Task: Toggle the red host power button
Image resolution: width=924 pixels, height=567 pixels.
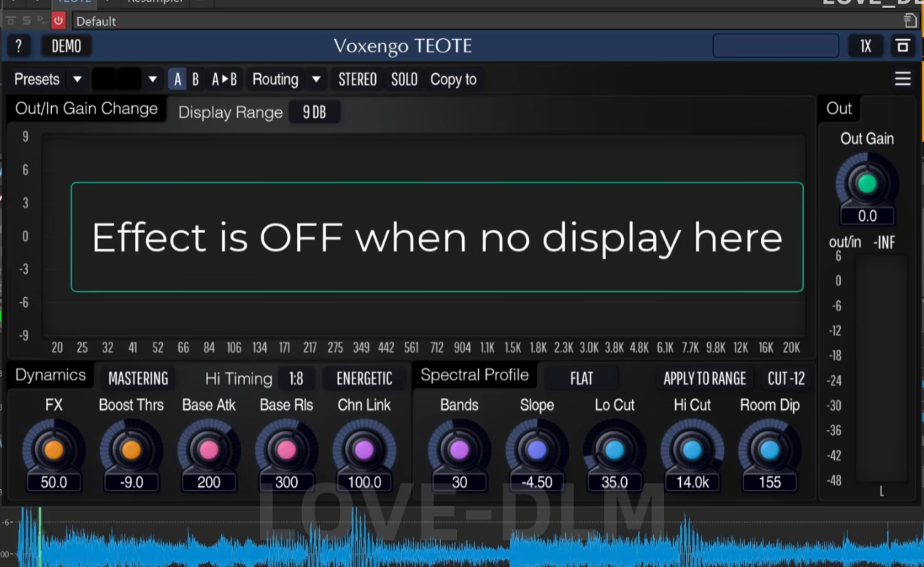Action: coord(58,21)
